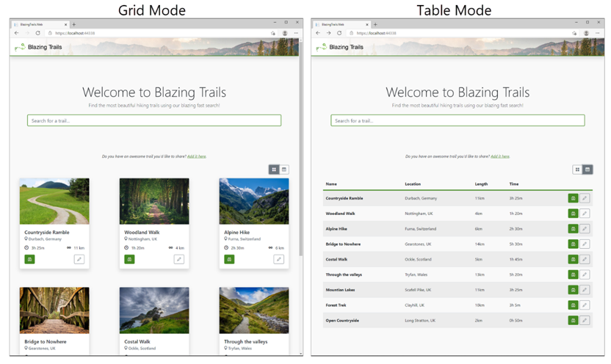
Task: Click green view button on Countryside Ramble card
Action: click(29, 259)
